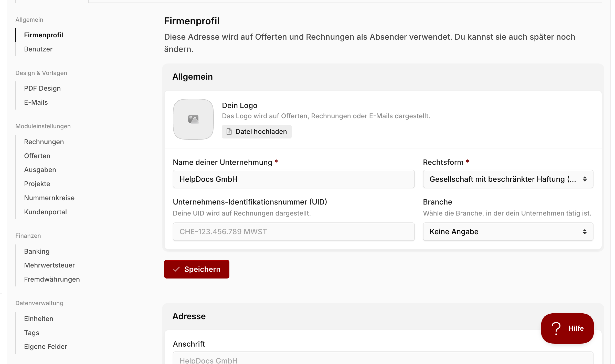
Task: Open the Branche dropdown showing Keine Angabe
Action: point(508,232)
